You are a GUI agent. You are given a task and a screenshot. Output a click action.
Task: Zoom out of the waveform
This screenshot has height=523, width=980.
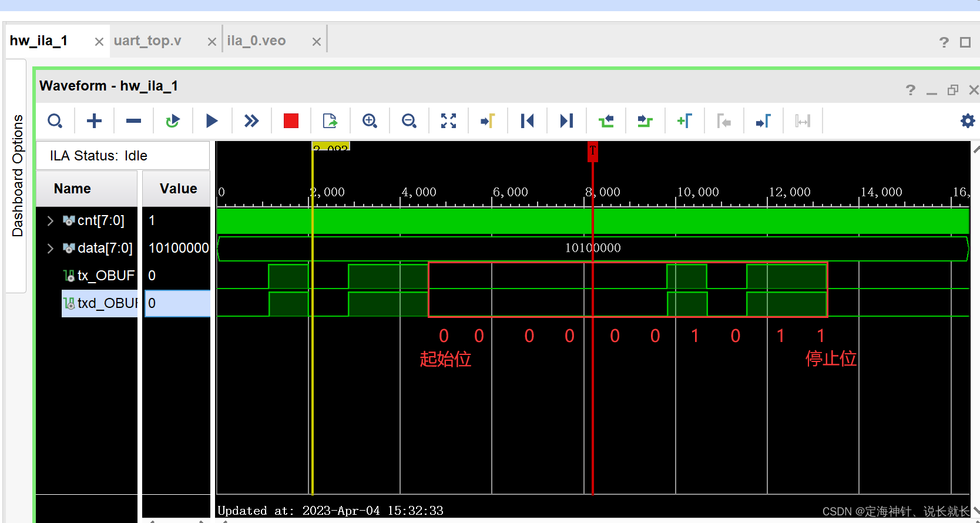coord(409,121)
